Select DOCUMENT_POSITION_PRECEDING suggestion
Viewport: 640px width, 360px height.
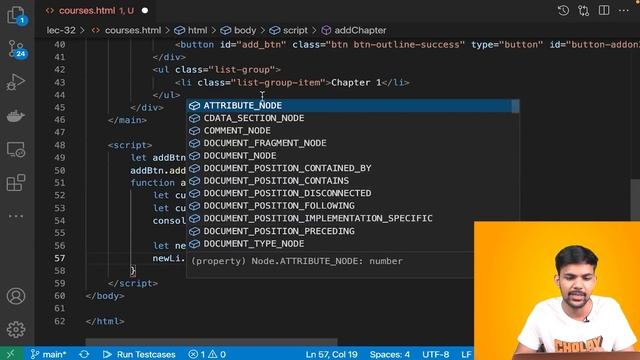click(331, 231)
